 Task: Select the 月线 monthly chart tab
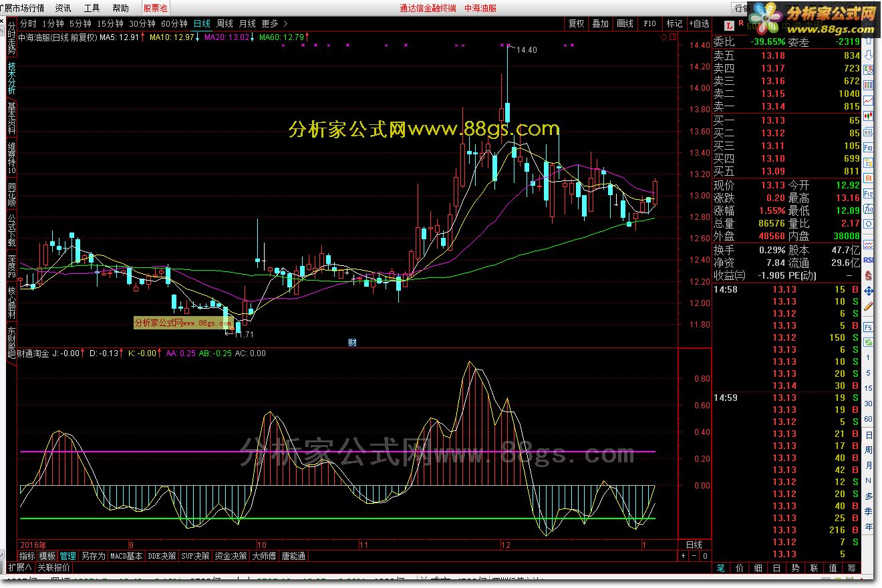click(247, 23)
